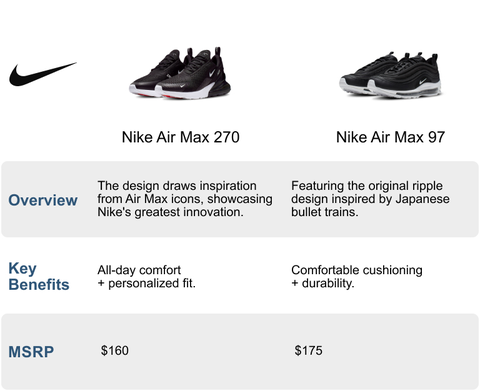Click the Nike swoosh logo
Image resolution: width=480 pixels, height=391 pixels.
42,74
